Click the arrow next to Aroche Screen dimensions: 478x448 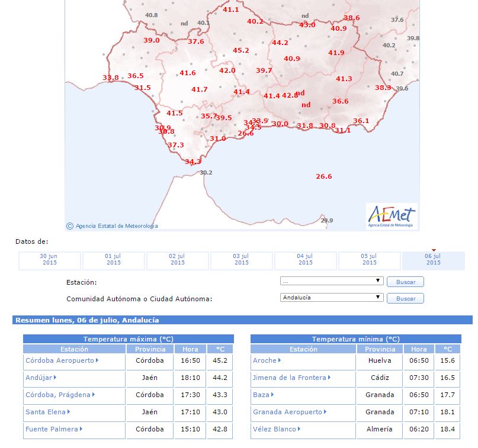[280, 360]
